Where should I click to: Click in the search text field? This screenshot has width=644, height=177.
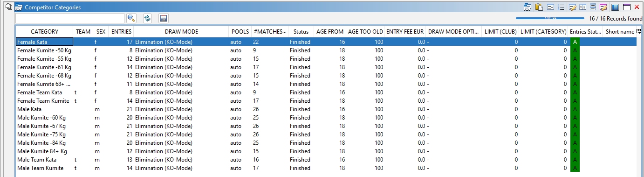(x=69, y=18)
